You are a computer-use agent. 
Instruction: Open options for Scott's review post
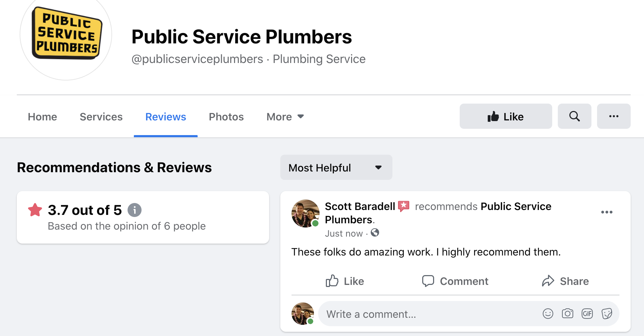point(607,212)
